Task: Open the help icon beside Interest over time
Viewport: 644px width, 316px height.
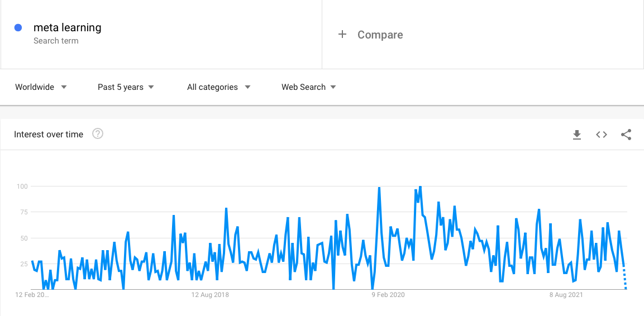Action: (x=98, y=134)
